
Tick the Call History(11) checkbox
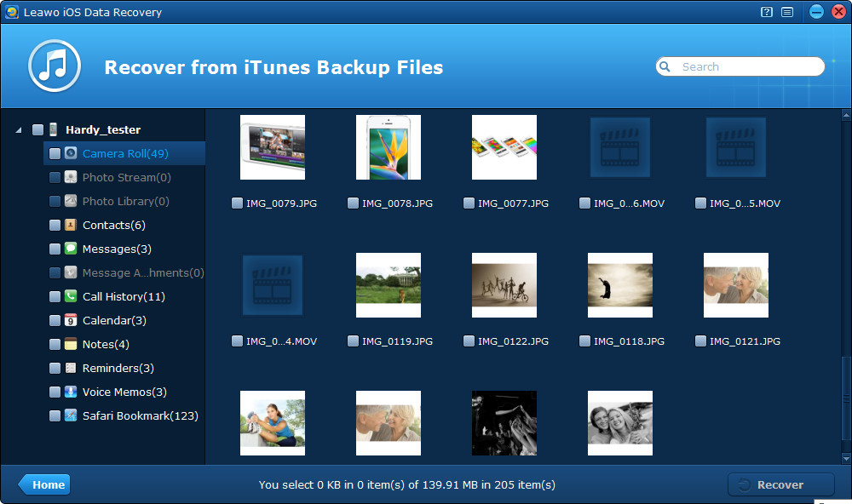click(x=55, y=296)
